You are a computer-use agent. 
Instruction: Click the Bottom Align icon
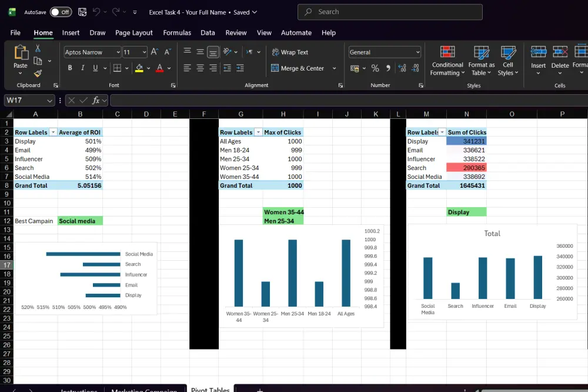pyautogui.click(x=213, y=52)
